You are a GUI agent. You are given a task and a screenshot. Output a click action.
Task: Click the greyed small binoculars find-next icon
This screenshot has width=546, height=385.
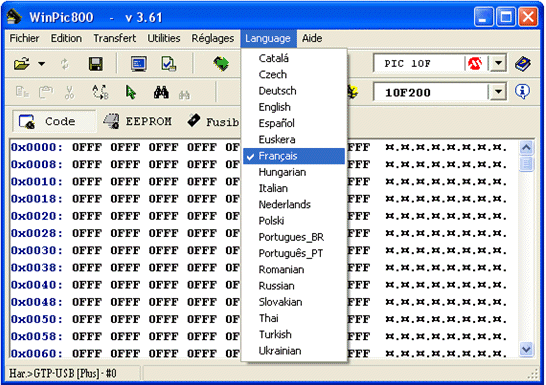pos(184,94)
